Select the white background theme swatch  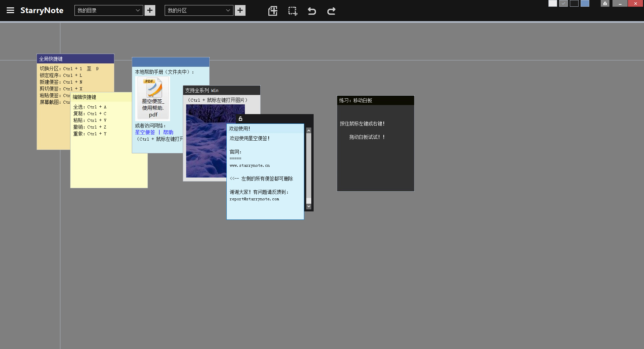point(553,3)
